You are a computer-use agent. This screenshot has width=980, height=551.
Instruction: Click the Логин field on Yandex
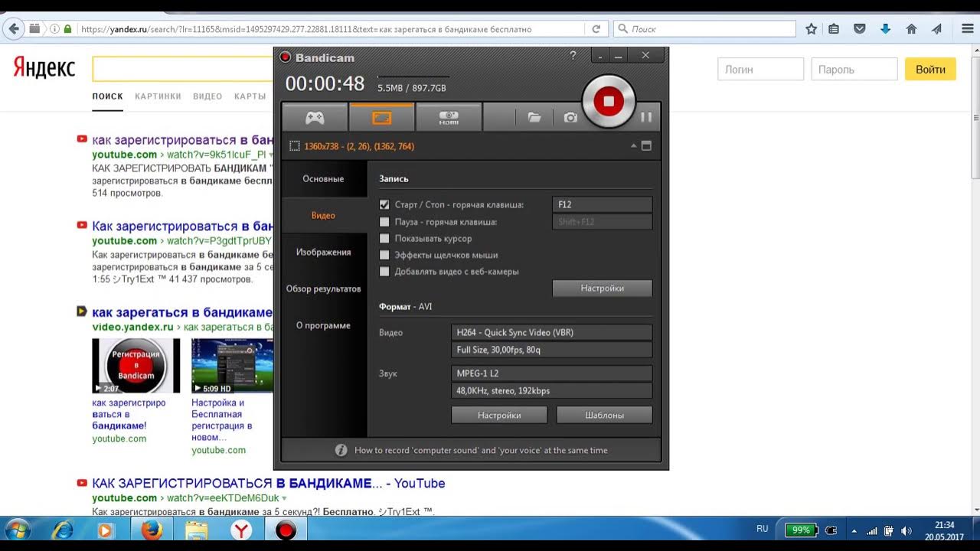tap(760, 69)
